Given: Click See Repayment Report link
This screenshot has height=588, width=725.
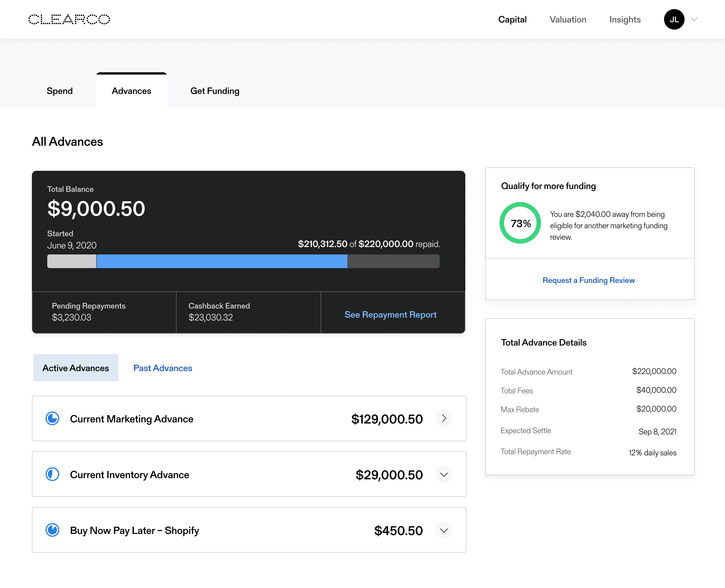Looking at the screenshot, I should pyautogui.click(x=390, y=314).
